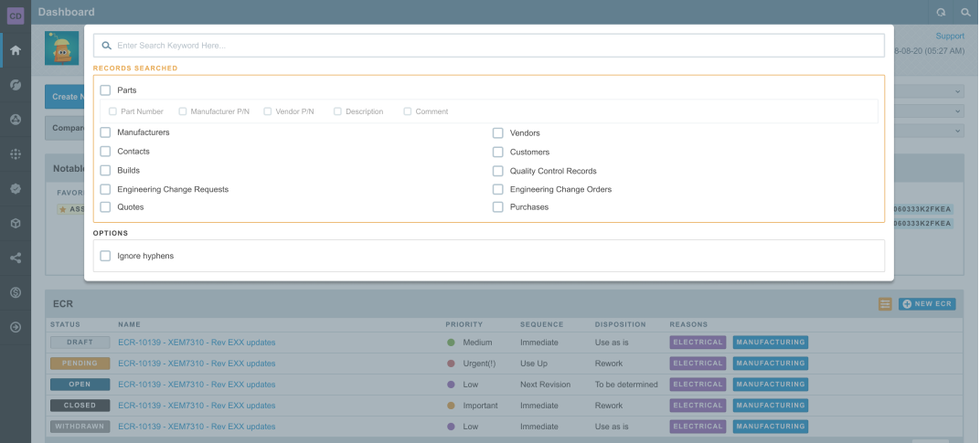Check the Parts checkbox
Viewport: 980px width, 443px height.
point(105,90)
